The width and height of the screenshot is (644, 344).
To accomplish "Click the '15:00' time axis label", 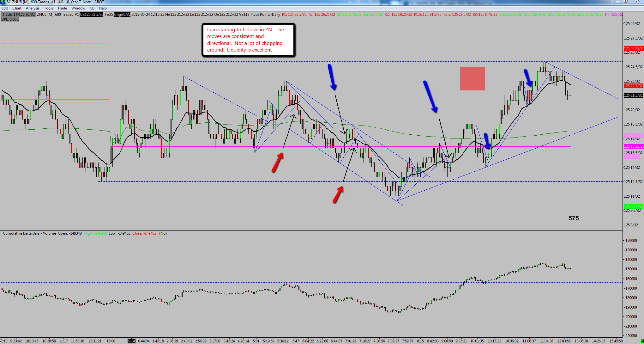I will [111, 341].
